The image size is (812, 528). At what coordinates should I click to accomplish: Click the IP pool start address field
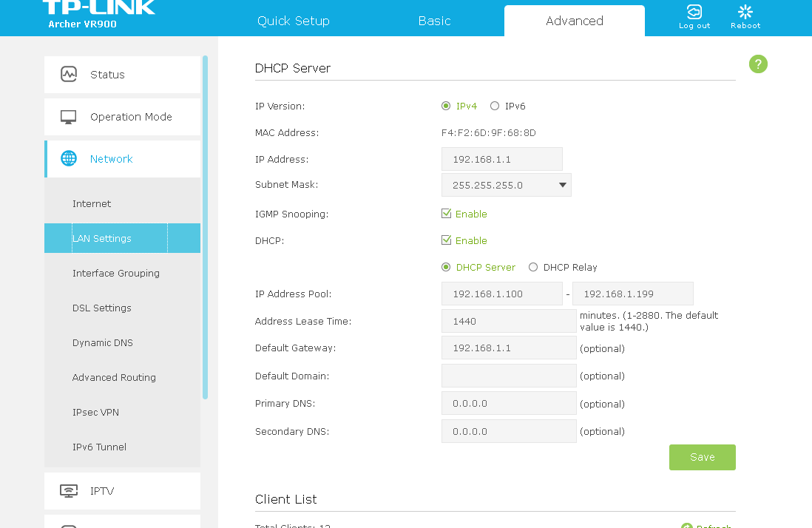502,294
